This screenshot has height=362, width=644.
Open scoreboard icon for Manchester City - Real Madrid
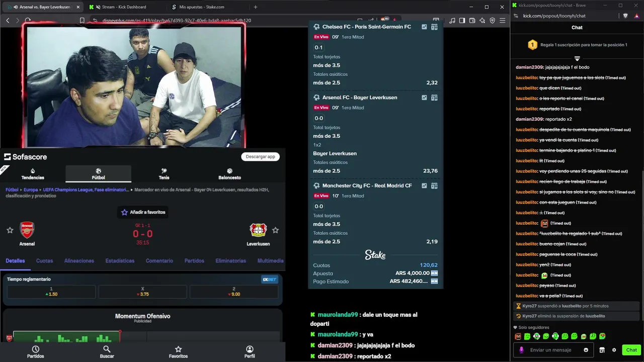434,186
